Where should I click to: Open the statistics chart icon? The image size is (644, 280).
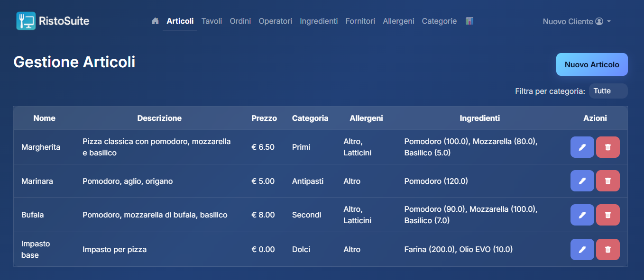(469, 21)
